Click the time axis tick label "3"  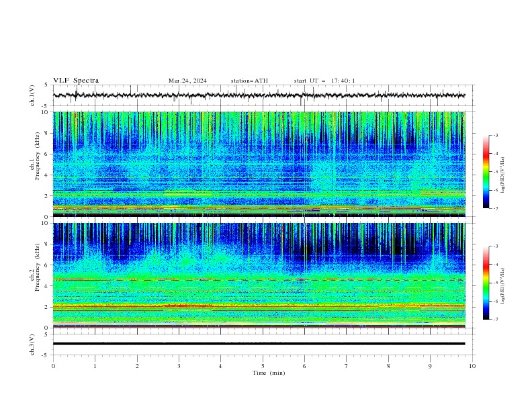click(x=179, y=366)
